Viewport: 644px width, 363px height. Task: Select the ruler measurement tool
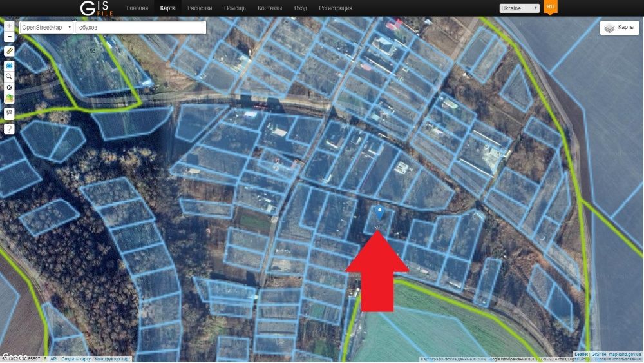9,51
